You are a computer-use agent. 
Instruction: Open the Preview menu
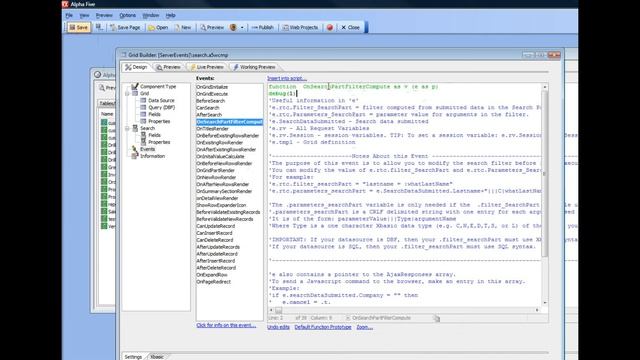pyautogui.click(x=104, y=16)
